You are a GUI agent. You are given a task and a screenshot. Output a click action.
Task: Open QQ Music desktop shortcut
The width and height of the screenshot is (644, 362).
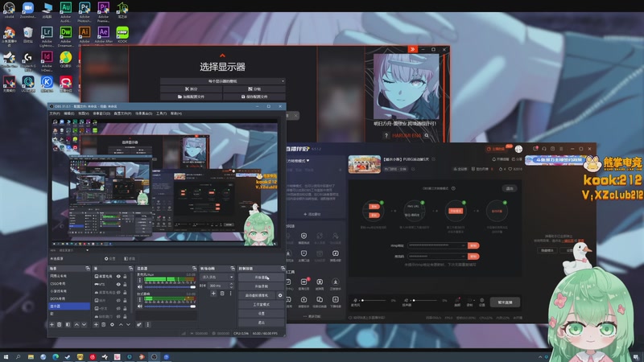(66, 60)
